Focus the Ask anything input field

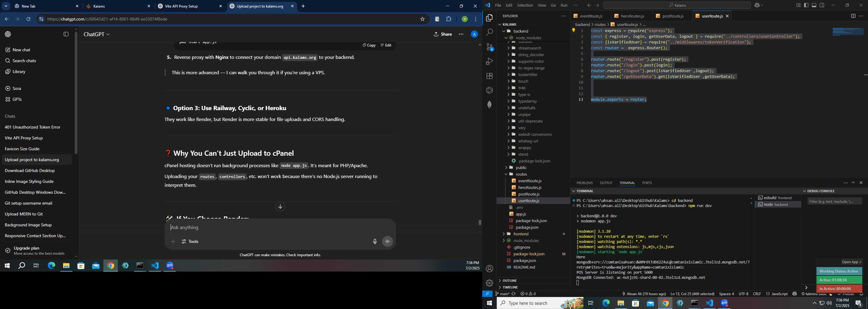pos(280,228)
